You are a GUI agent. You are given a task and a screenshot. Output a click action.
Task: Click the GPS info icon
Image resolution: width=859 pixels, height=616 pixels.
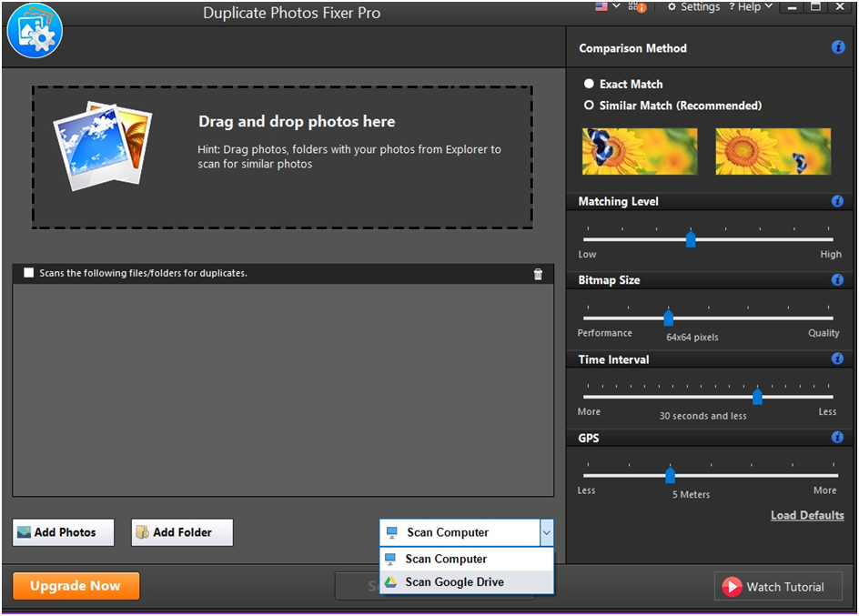837,437
